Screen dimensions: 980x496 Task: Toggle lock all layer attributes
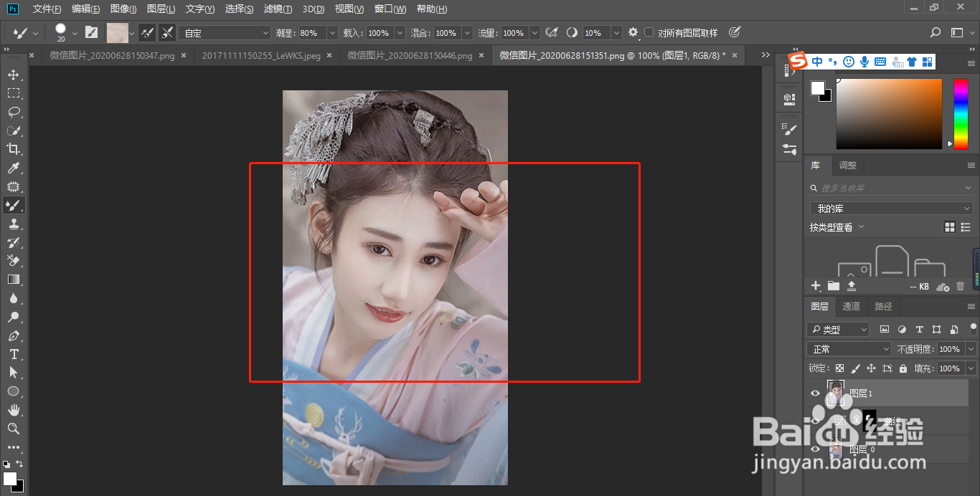pos(903,368)
